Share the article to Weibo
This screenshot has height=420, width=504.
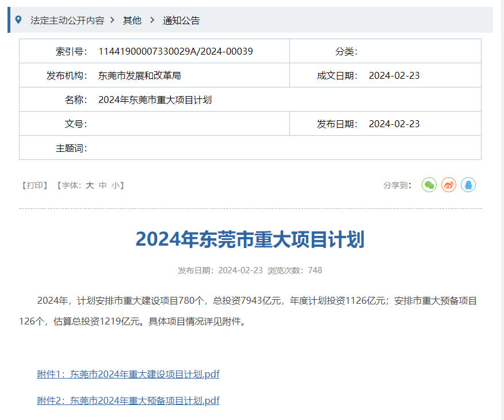coord(449,185)
